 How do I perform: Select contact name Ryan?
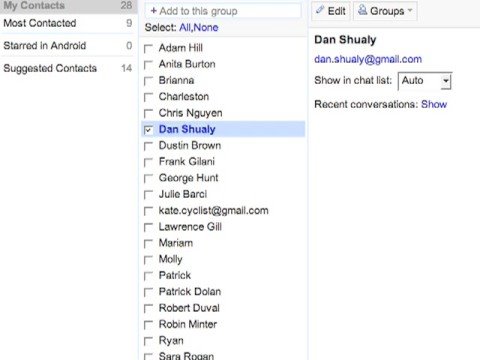[171, 341]
